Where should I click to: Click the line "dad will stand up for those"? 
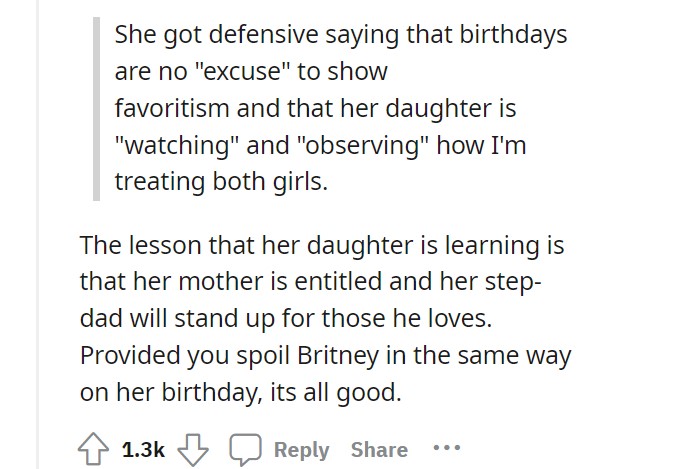pyautogui.click(x=286, y=318)
